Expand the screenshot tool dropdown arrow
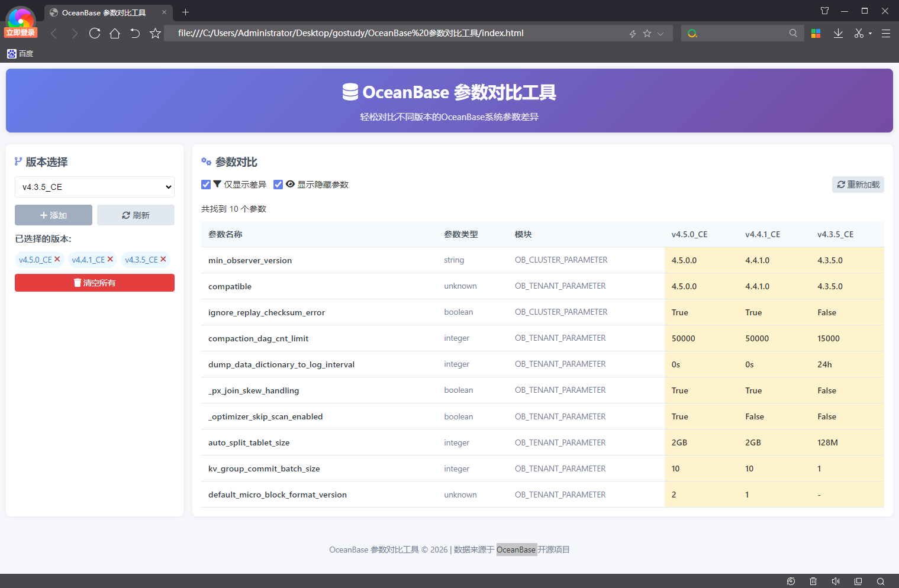The image size is (899, 588). 870,34
